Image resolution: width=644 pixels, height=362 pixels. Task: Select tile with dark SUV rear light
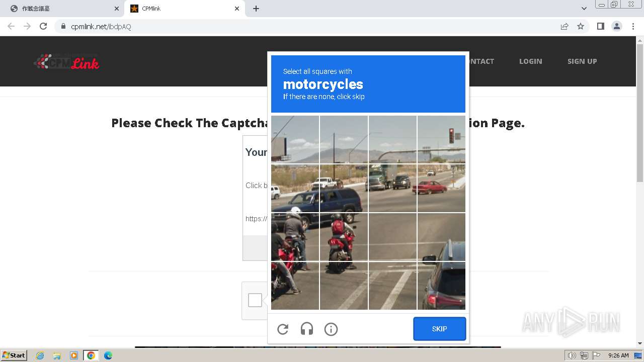coord(441,286)
